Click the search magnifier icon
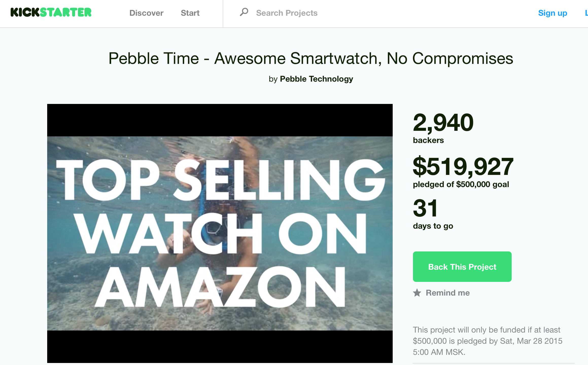 tap(244, 12)
